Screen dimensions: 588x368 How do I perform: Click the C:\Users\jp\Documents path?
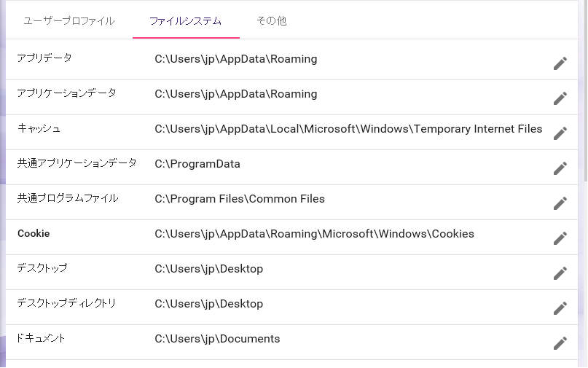(217, 339)
